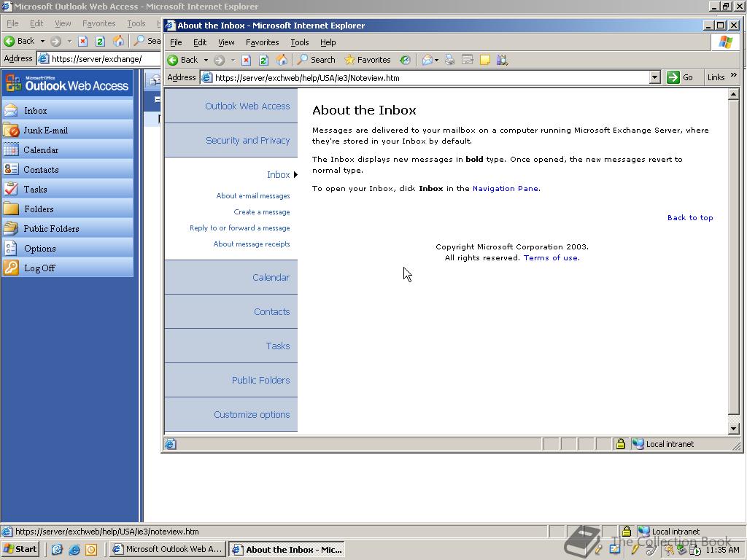The image size is (747, 560).
Task: Click the Stop icon in the Outlook Web Access window
Action: pos(82,41)
